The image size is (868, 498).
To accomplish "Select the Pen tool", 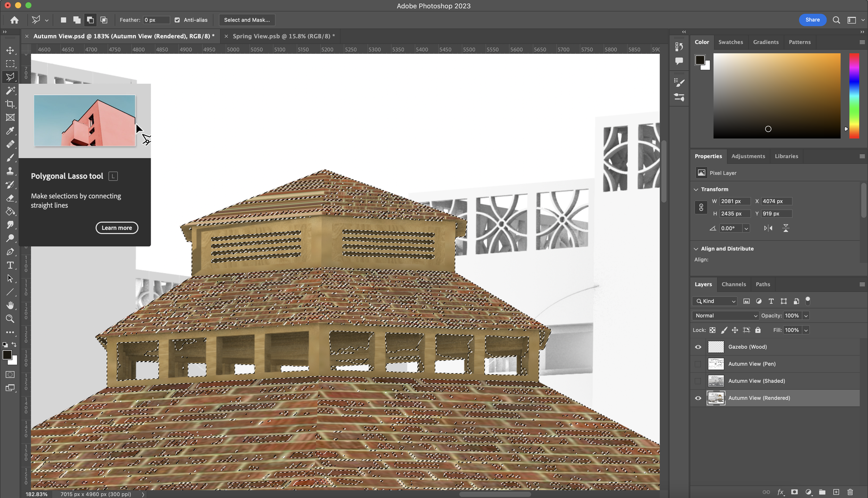I will (x=10, y=252).
